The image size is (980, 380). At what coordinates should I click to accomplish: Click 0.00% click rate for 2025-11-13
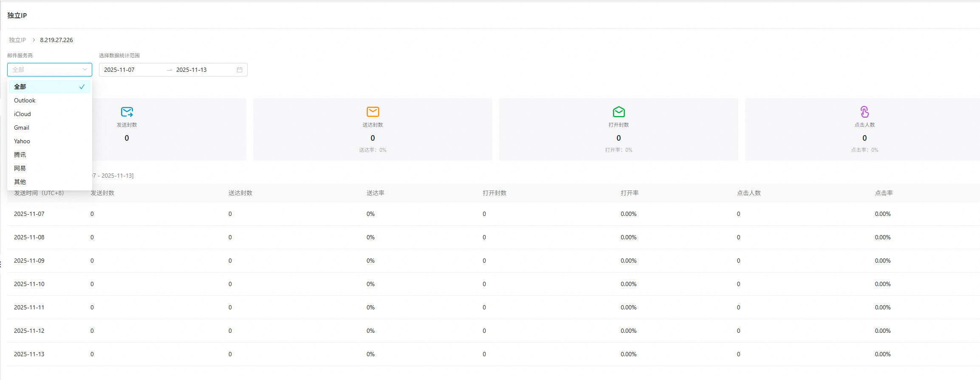(x=883, y=354)
